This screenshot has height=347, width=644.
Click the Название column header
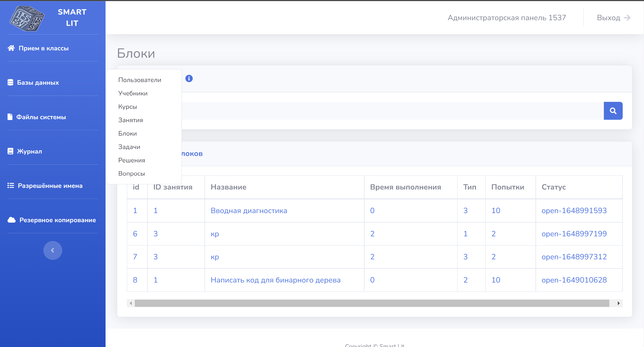(228, 187)
